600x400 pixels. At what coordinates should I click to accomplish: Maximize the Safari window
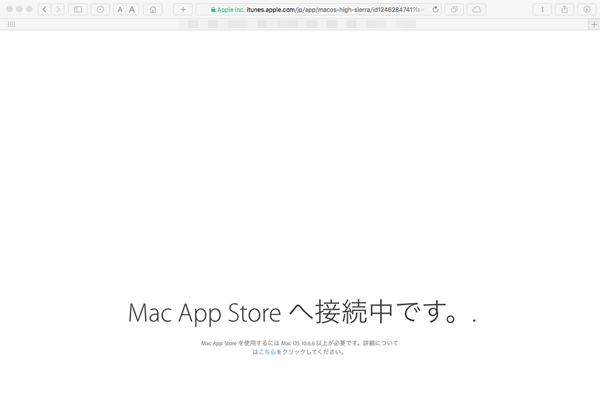[29, 9]
